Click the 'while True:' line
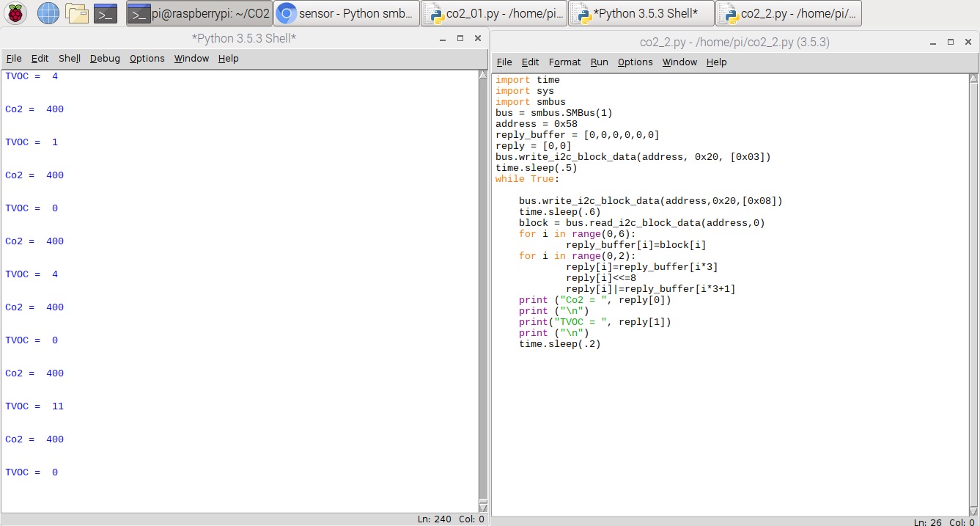The width and height of the screenshot is (980, 526). pyautogui.click(x=528, y=179)
